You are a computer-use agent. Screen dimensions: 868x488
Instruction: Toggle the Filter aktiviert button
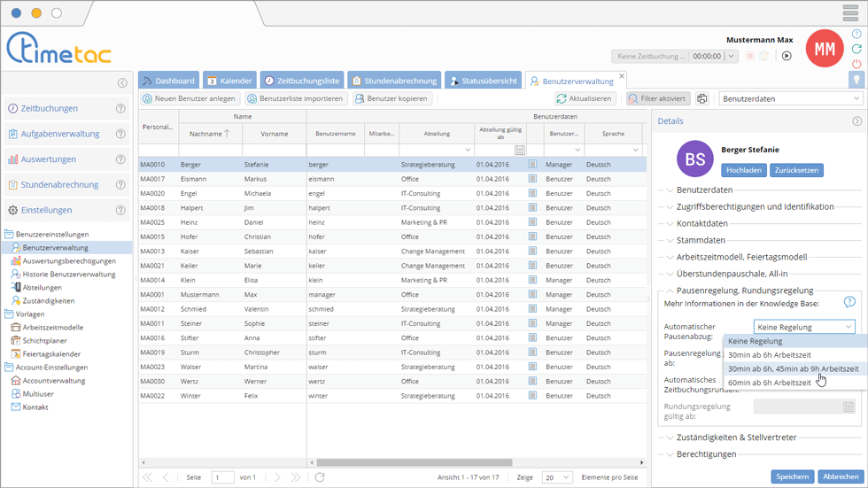[x=658, y=99]
